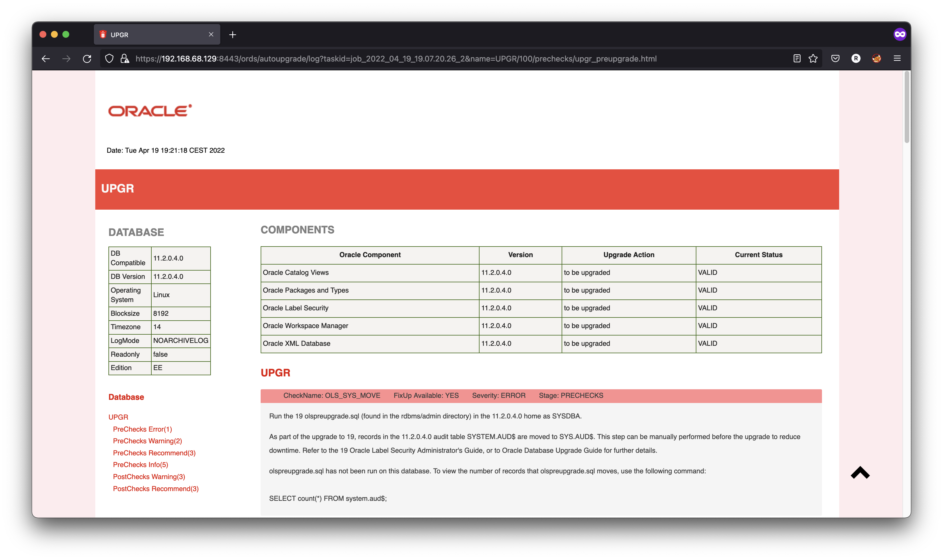Save page to Pocket
The height and width of the screenshot is (560, 943).
coord(835,59)
